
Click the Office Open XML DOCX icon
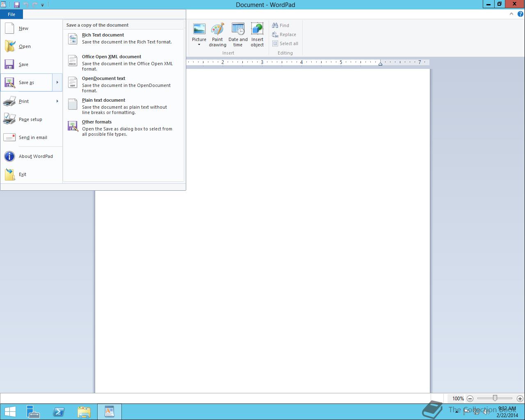tap(73, 60)
